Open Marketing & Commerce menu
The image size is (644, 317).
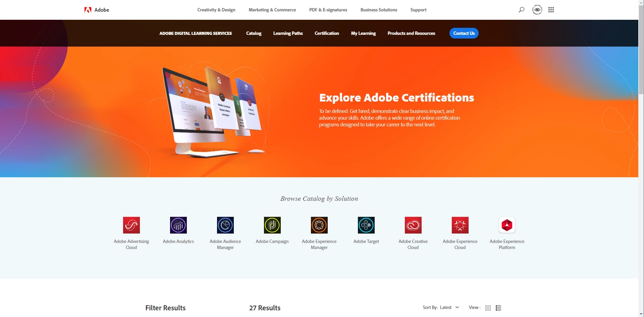point(272,10)
